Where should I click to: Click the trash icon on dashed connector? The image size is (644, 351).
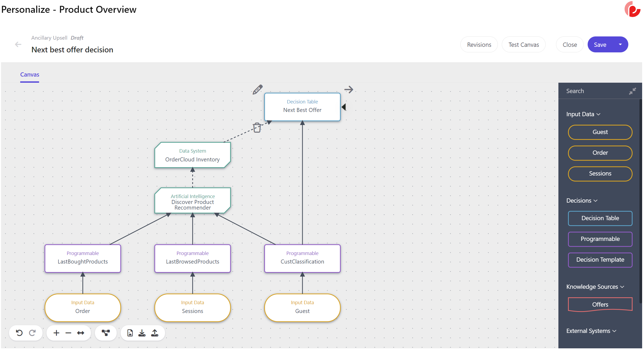(x=257, y=128)
